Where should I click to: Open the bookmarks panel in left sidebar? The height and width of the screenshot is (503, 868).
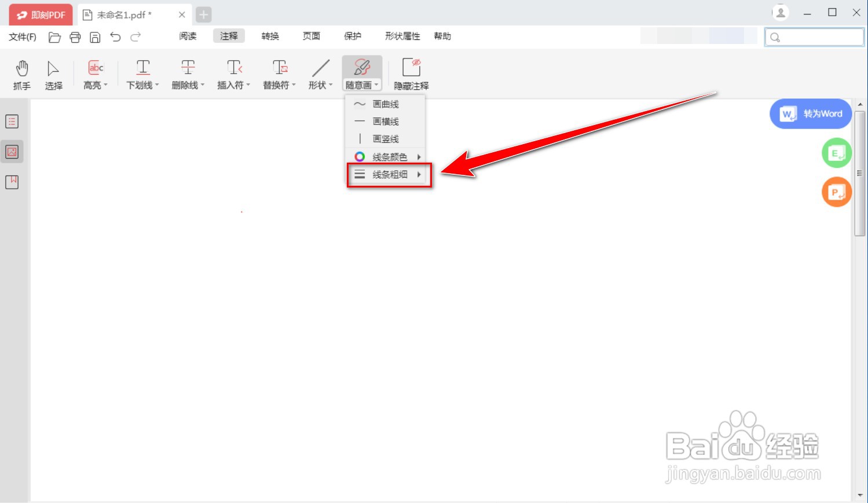pos(12,182)
